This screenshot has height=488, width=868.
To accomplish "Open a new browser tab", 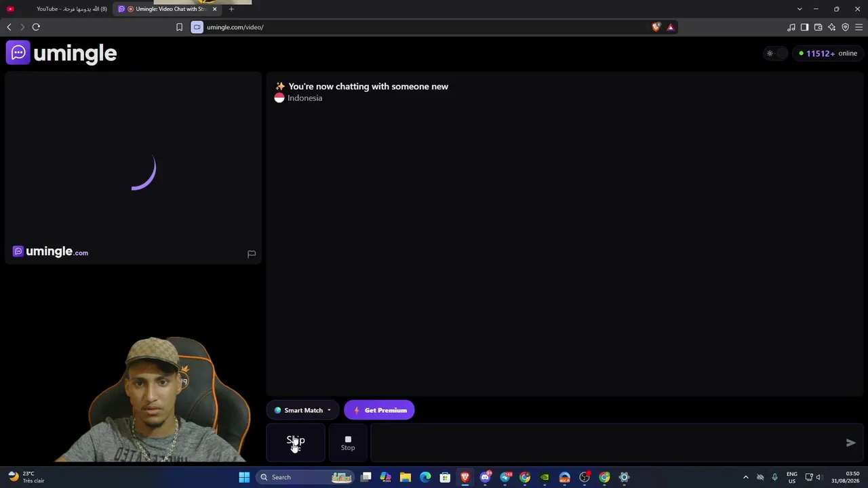I will point(231,9).
